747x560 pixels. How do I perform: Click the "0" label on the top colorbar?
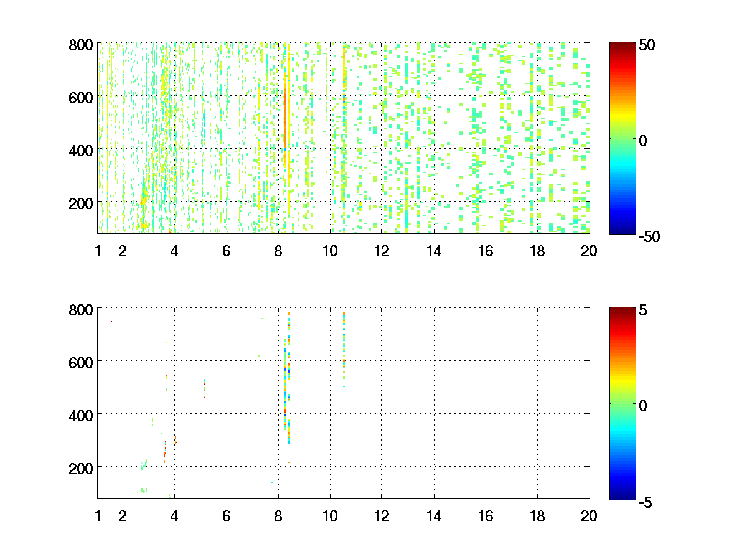tap(644, 141)
